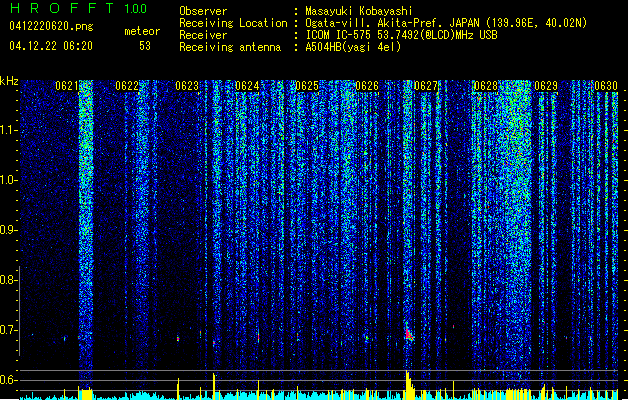The height and width of the screenshot is (400, 629).
Task: Click the 0621 time marker
Action: pos(67,86)
